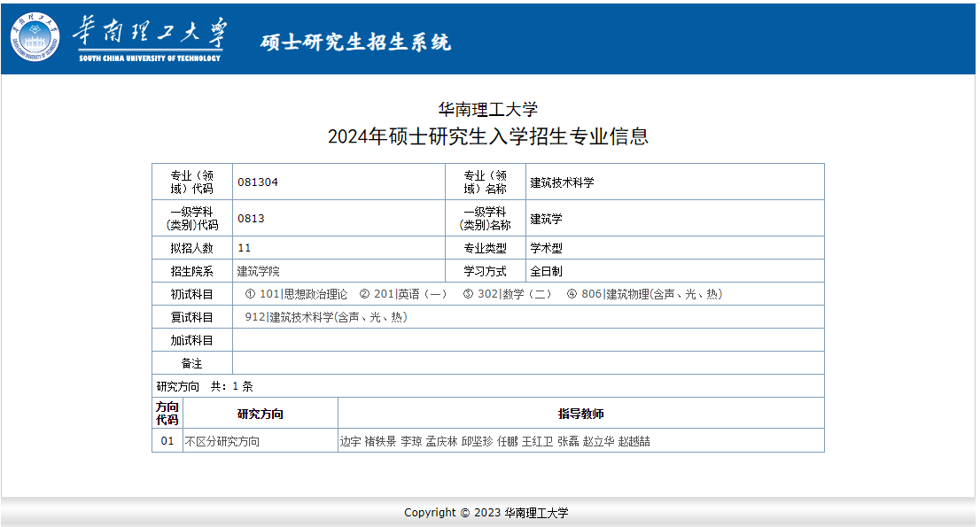Click the 不区分研究方向 cell
Screen dimensions: 980x527
[260, 441]
